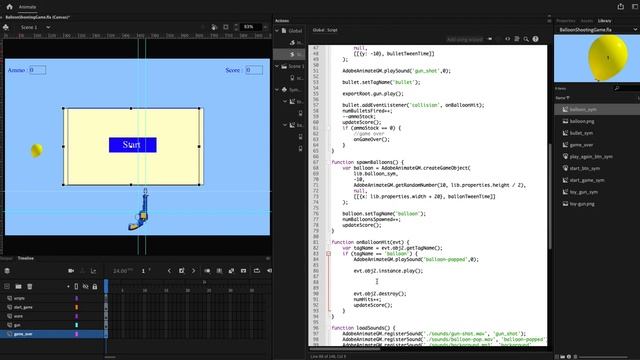Go to previous keyframe arrow

point(169,271)
